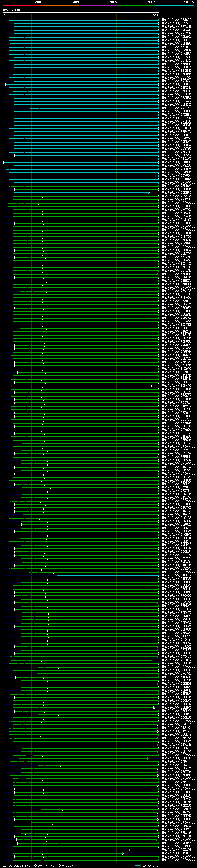Select the UniRef100_Q8IMI7 entry
The width and height of the screenshot is (197, 868).
coord(177,660)
